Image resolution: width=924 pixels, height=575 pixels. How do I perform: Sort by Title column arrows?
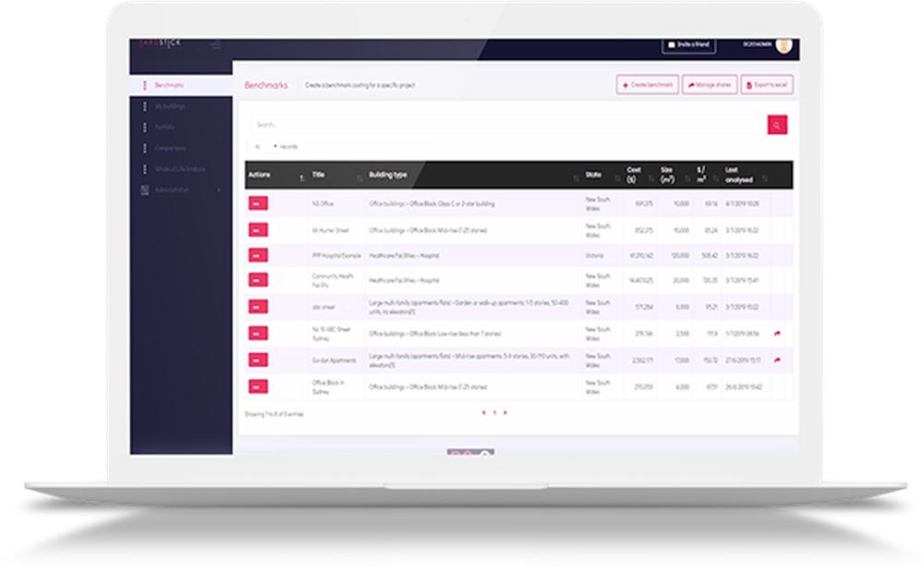[x=359, y=177]
